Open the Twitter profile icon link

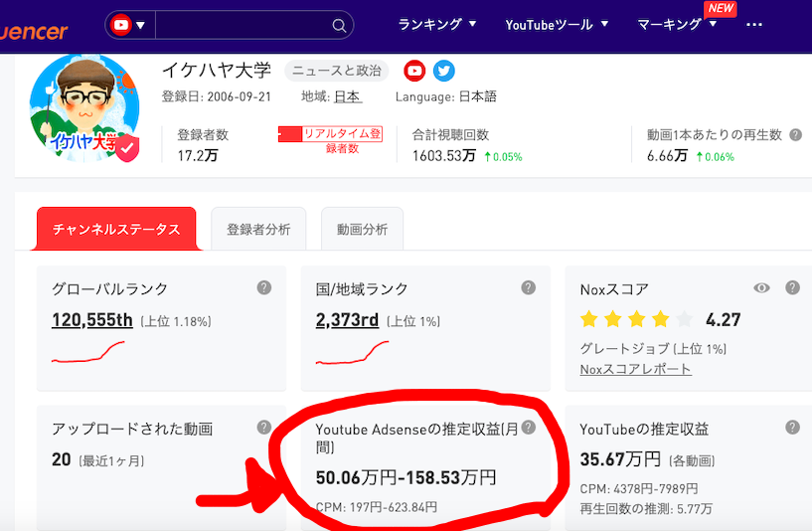[x=444, y=71]
